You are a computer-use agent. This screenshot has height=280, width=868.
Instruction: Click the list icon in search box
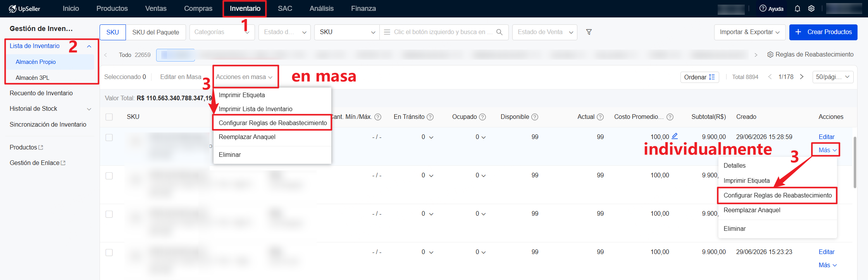pyautogui.click(x=387, y=32)
